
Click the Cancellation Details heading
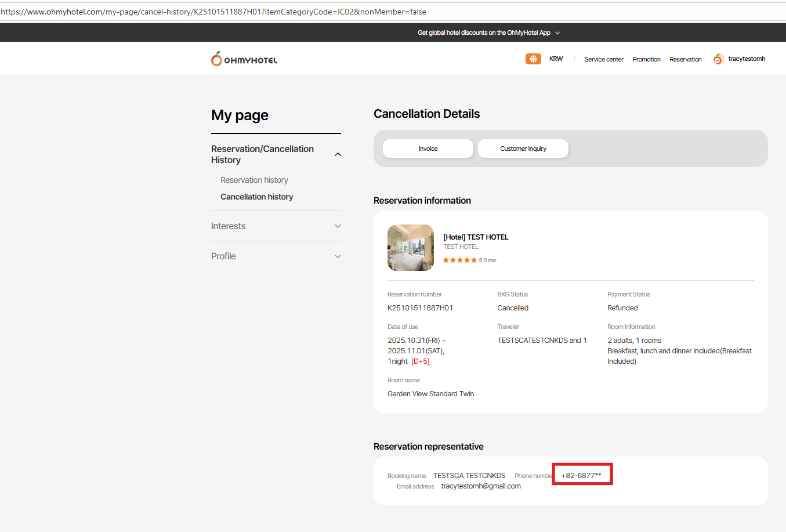point(426,114)
